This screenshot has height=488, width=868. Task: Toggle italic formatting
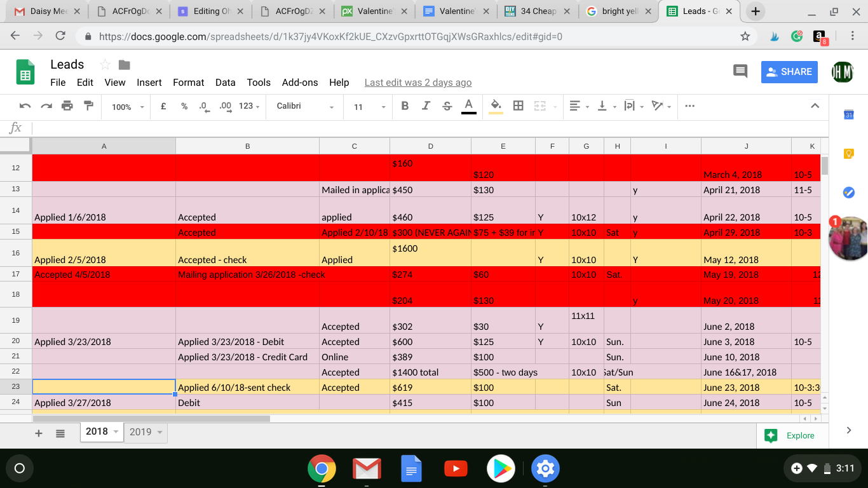(x=426, y=106)
